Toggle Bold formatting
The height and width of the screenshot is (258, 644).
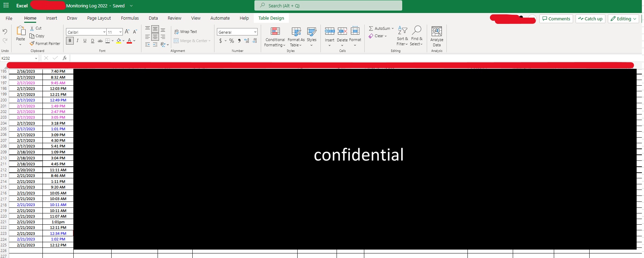[70, 41]
